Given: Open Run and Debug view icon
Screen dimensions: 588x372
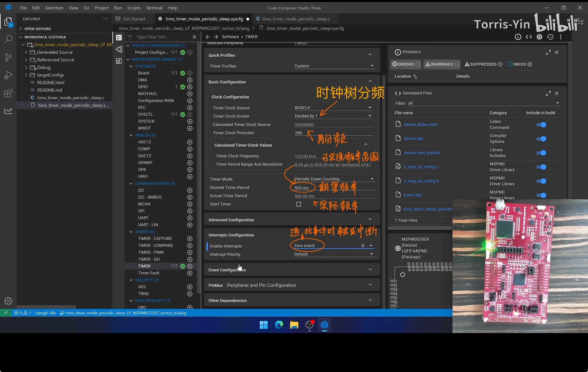Looking at the screenshot, I should (x=8, y=75).
